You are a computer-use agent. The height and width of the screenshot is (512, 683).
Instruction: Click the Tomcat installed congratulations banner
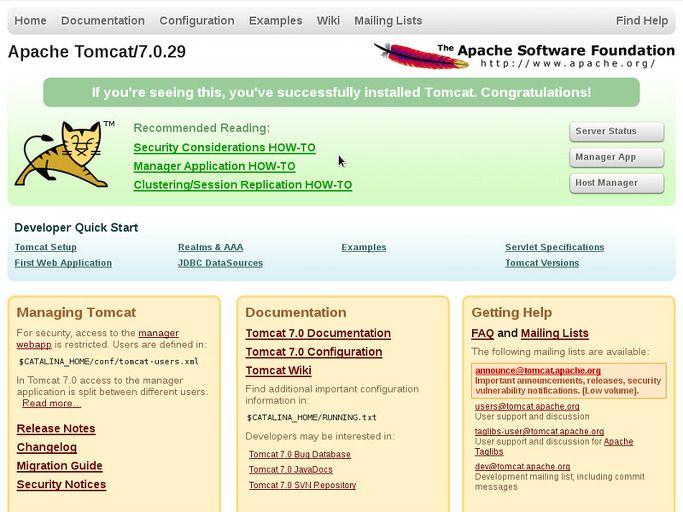tap(342, 92)
